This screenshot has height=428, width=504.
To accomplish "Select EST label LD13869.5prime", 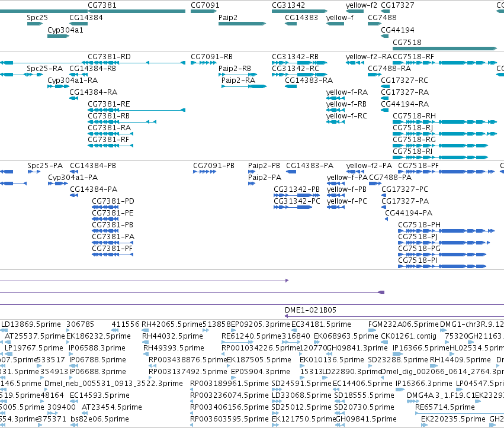I will tap(31, 324).
